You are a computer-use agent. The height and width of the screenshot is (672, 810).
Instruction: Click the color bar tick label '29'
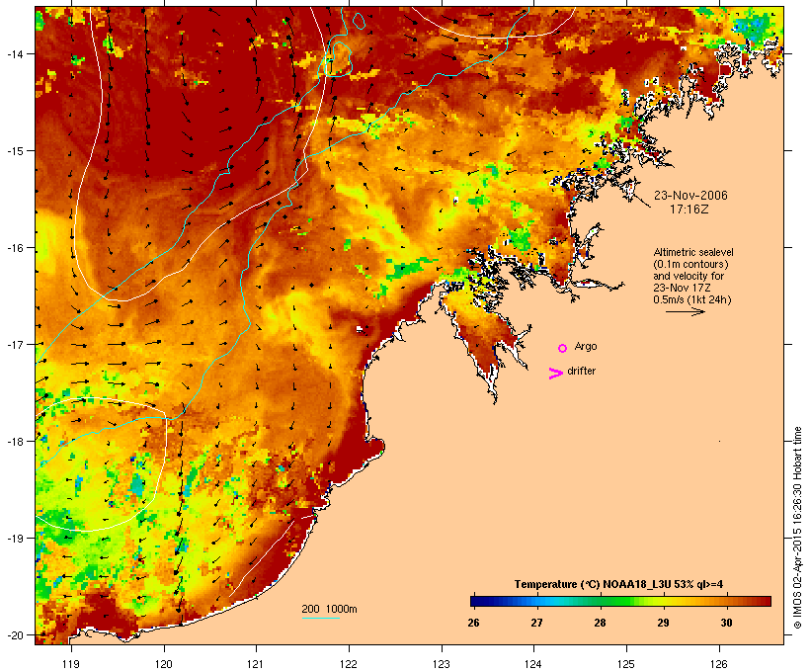663,623
